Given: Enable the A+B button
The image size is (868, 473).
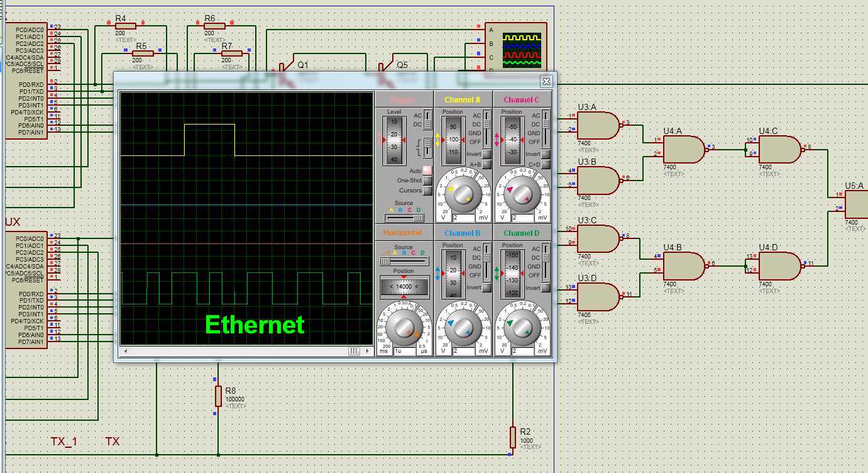Looking at the screenshot, I should click(486, 165).
